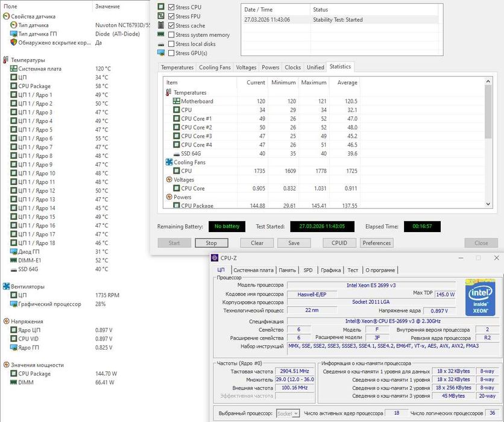Click the shield icon for chassis intrusion
Viewport: 504px width, 422px height.
tap(13, 42)
